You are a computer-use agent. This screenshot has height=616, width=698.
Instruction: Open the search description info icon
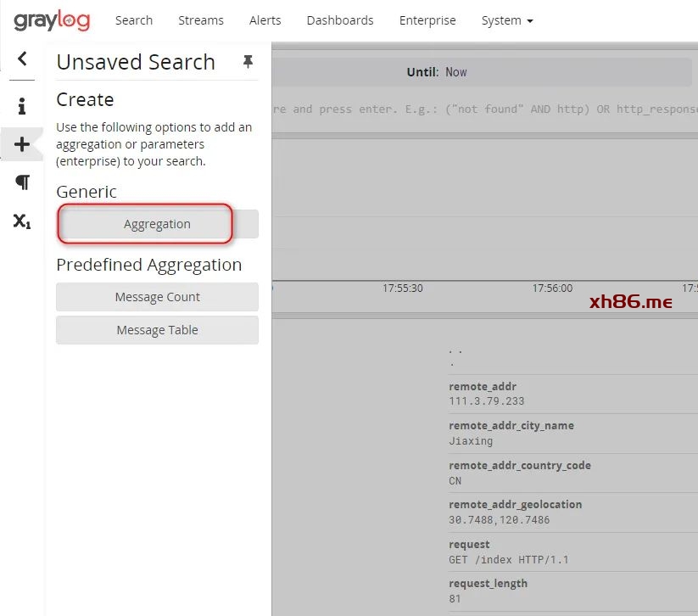pos(22,106)
